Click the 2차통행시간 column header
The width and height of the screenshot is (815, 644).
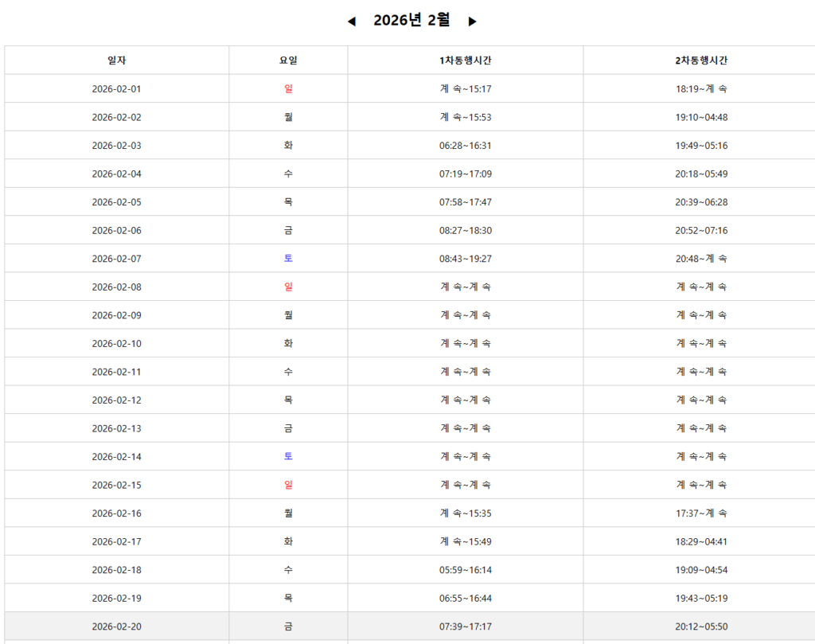701,60
